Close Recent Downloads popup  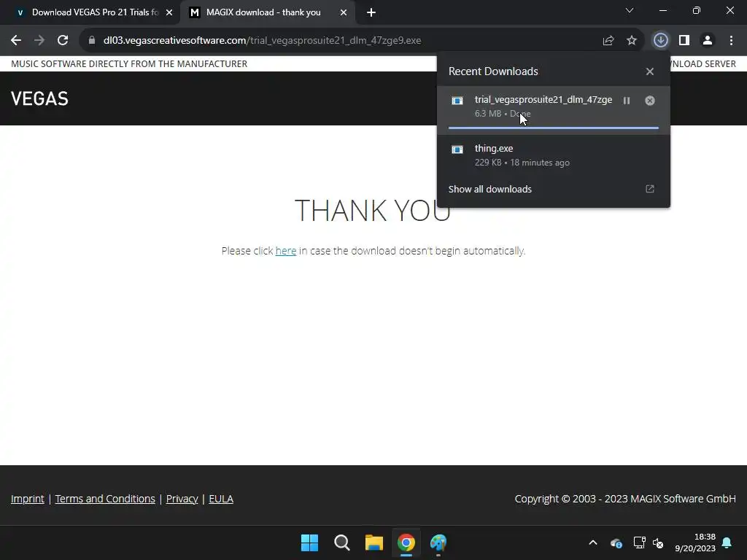[x=650, y=71]
